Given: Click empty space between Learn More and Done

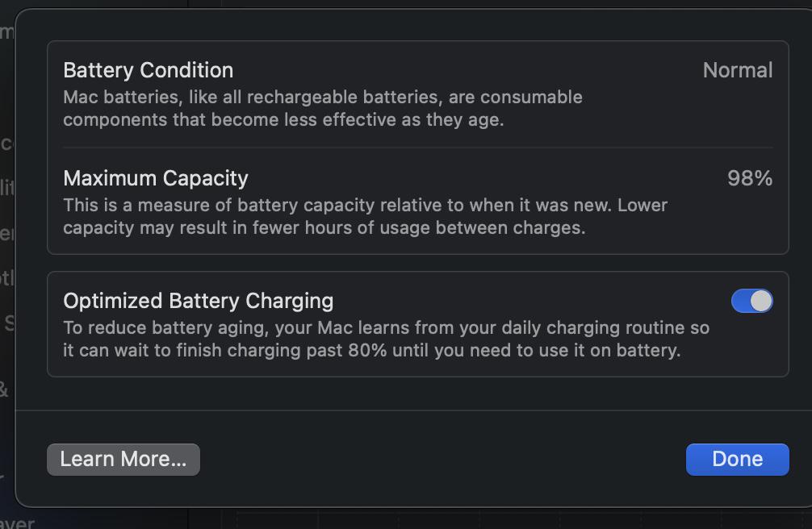Looking at the screenshot, I should (443, 459).
